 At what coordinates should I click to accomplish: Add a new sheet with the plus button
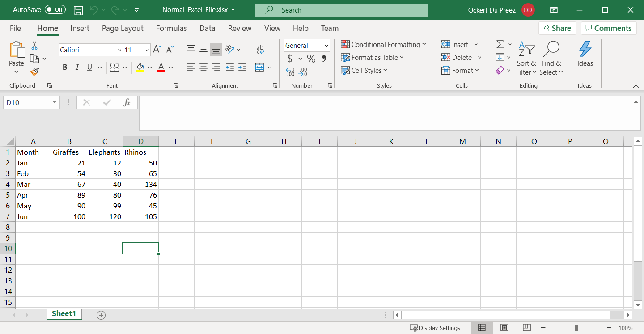101,315
